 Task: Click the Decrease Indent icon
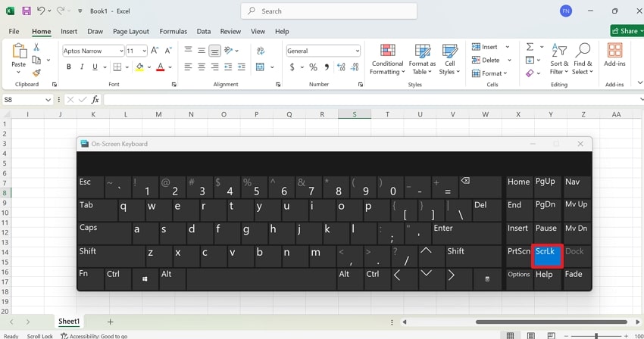(x=228, y=67)
